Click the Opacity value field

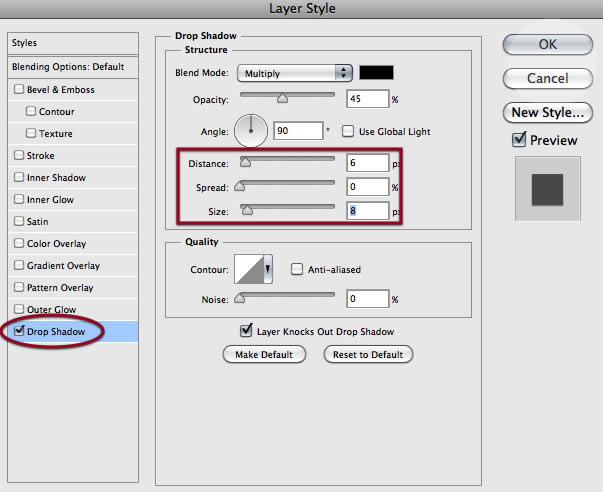coord(368,99)
